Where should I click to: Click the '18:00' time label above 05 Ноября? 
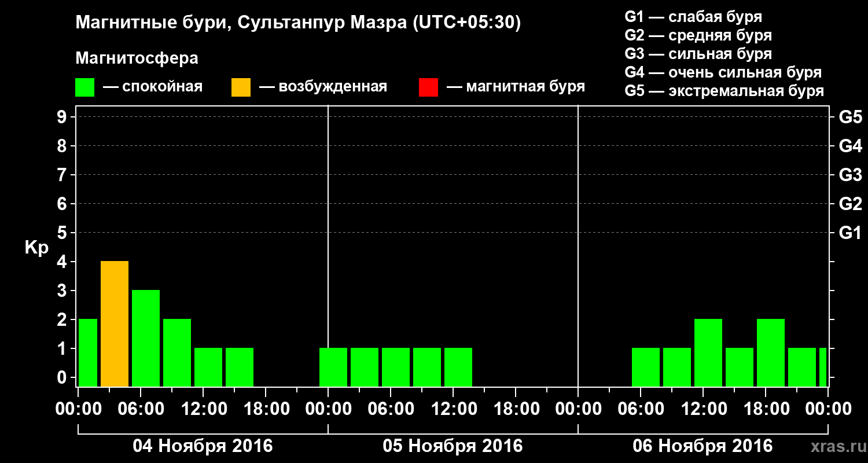516,409
